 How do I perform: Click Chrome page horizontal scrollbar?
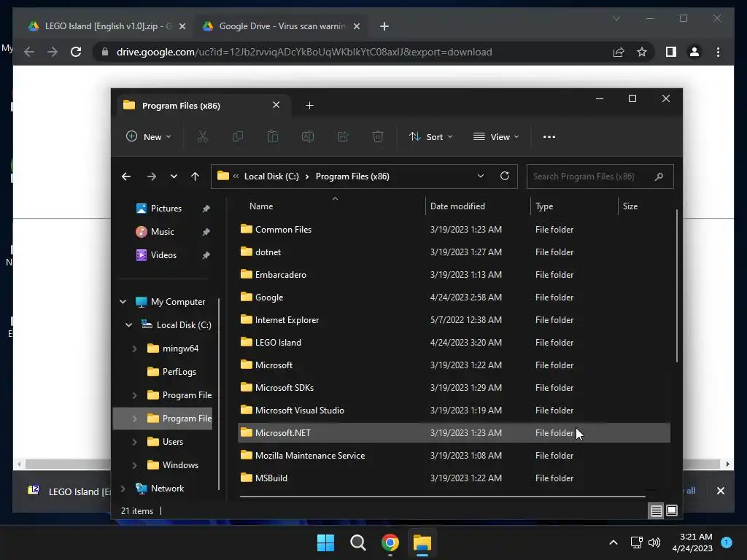373,464
